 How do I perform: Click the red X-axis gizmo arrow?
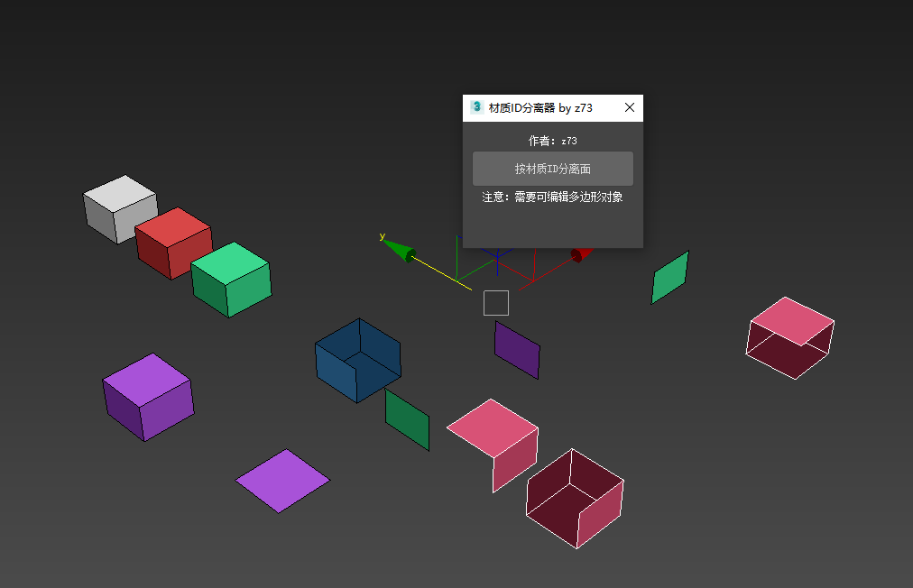(581, 254)
